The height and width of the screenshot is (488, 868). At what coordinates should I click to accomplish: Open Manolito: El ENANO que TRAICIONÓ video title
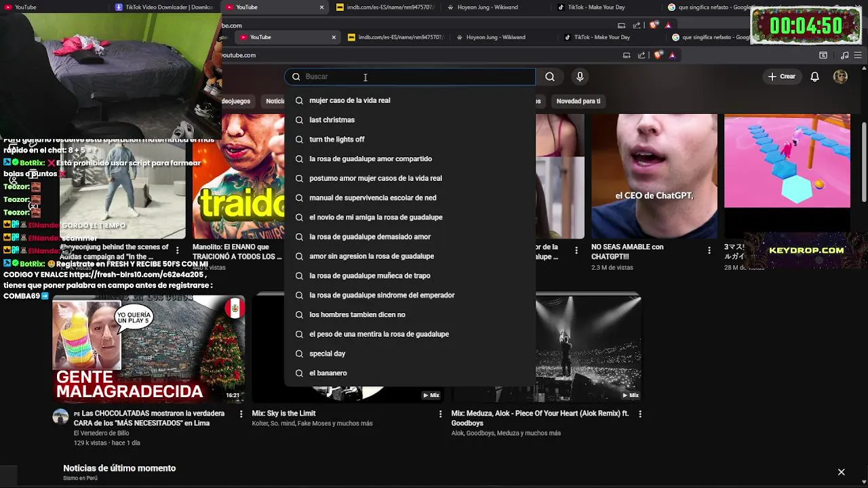coord(237,252)
